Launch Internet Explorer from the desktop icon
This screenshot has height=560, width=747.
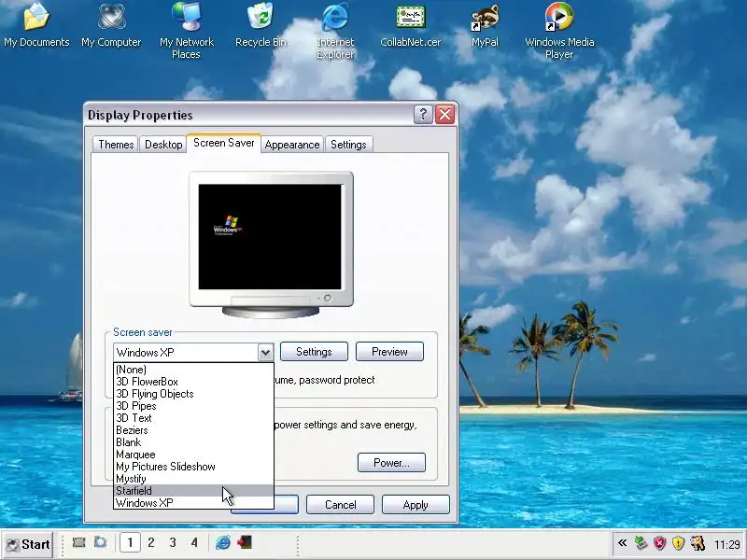[x=335, y=31]
